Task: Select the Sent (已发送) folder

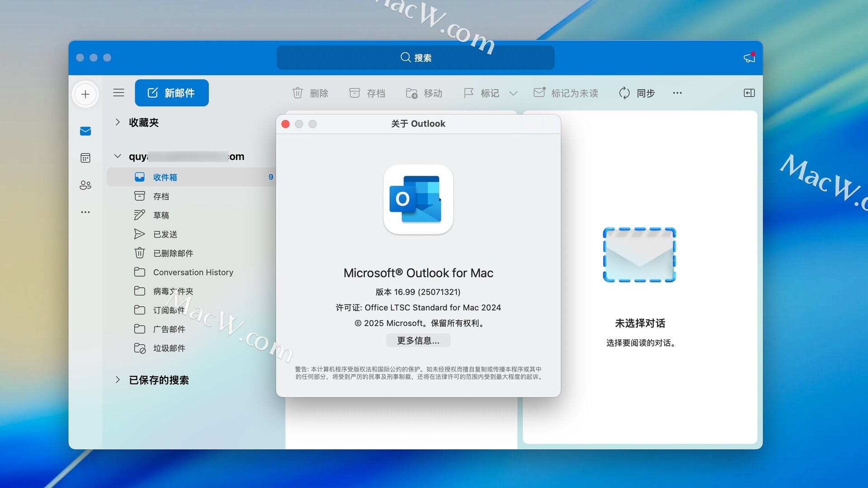Action: [x=191, y=234]
